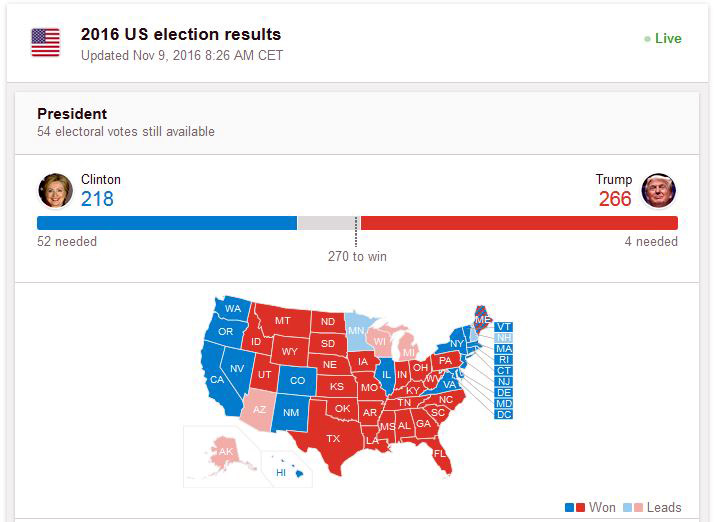This screenshot has height=522, width=716.
Task: Click the Hawaii inset on the map
Action: pyautogui.click(x=281, y=471)
